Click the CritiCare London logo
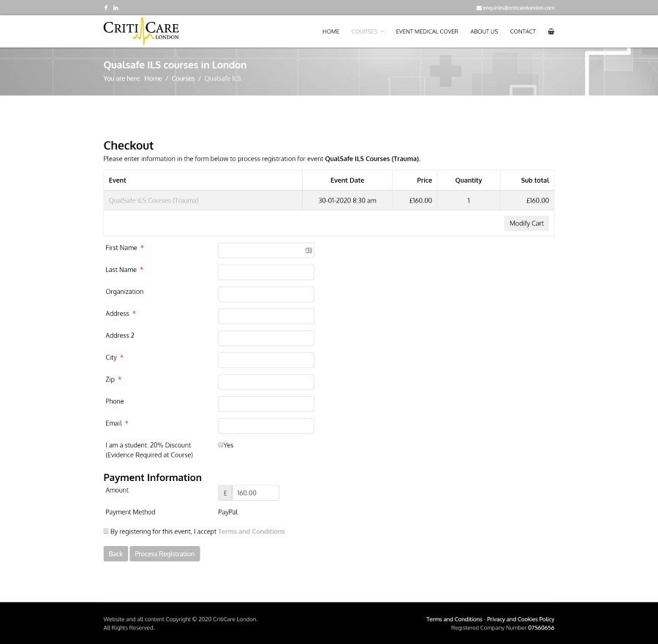 point(141,31)
